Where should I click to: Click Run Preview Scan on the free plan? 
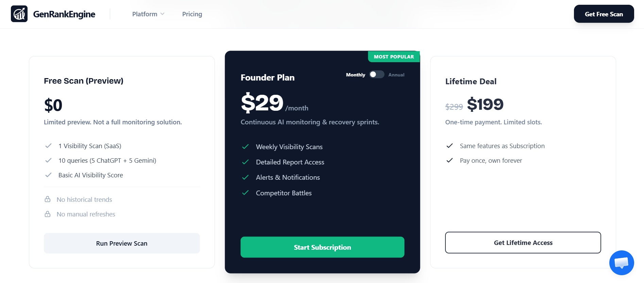pyautogui.click(x=121, y=243)
